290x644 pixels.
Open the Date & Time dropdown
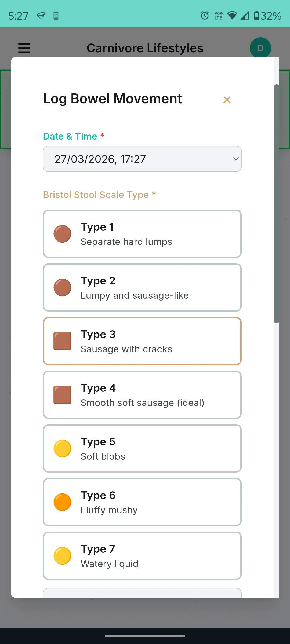pos(142,159)
